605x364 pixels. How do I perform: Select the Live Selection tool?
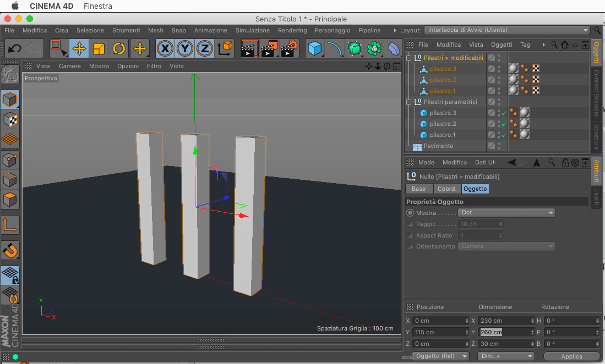point(59,48)
